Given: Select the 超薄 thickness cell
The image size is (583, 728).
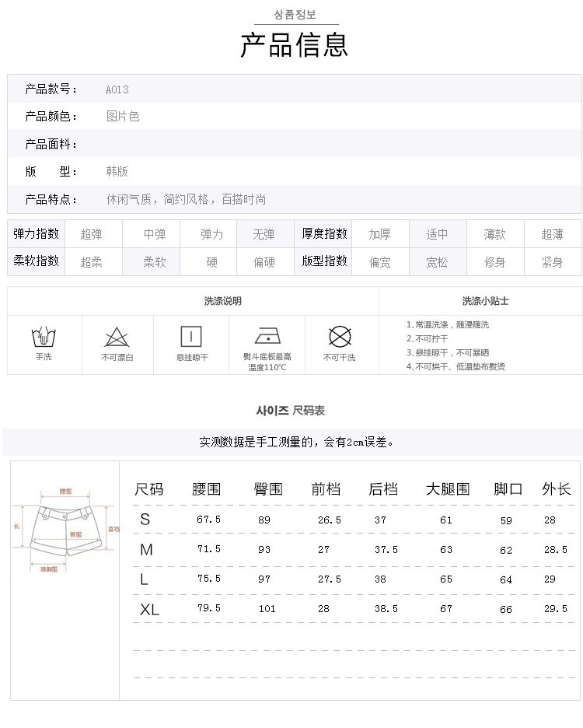Looking at the screenshot, I should tap(553, 234).
